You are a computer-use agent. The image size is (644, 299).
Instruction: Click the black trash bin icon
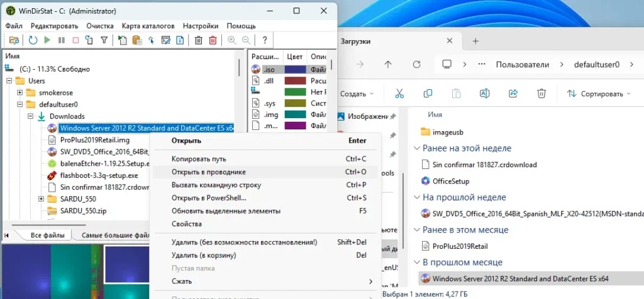[198, 40]
